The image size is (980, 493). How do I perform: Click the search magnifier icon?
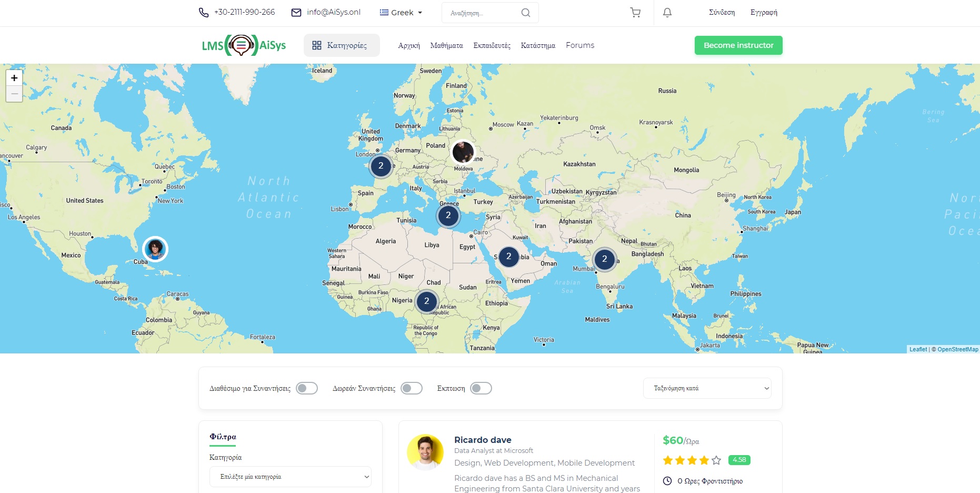pyautogui.click(x=525, y=13)
